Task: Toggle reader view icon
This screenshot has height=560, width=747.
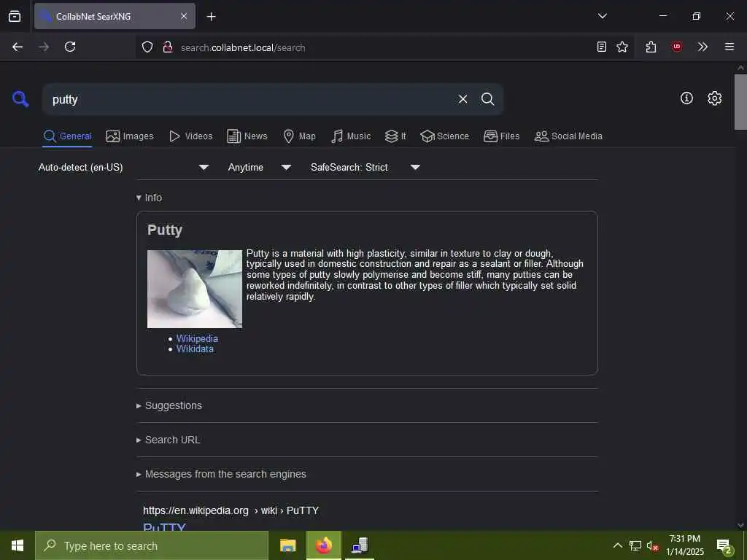Action: [x=602, y=47]
